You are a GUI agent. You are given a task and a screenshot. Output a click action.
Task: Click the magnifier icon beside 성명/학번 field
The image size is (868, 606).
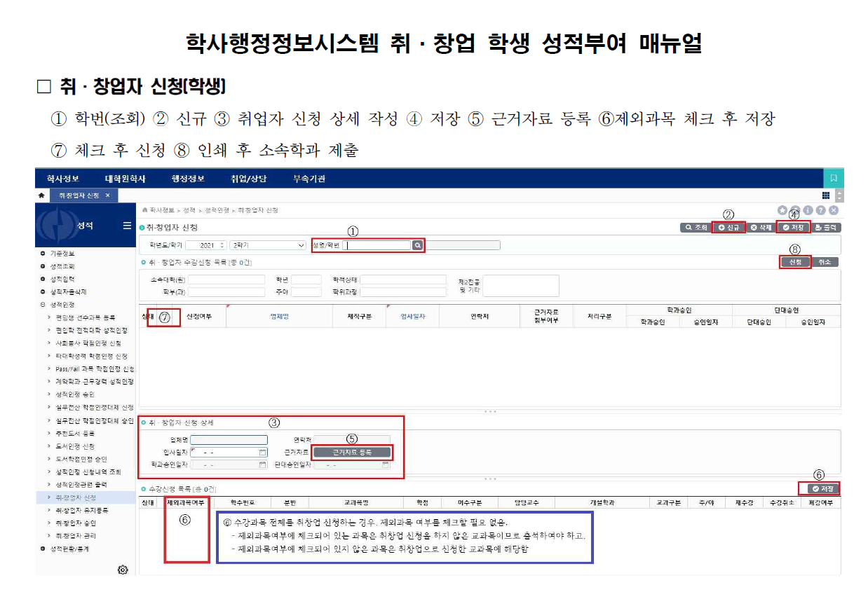[x=417, y=245]
